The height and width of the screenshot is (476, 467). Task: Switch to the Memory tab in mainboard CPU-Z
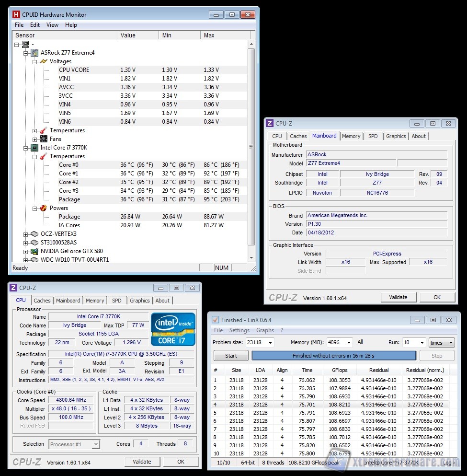(x=351, y=136)
